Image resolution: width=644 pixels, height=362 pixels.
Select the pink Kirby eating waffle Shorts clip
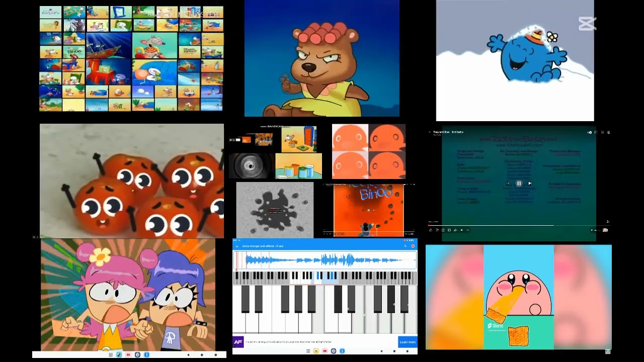(519, 297)
